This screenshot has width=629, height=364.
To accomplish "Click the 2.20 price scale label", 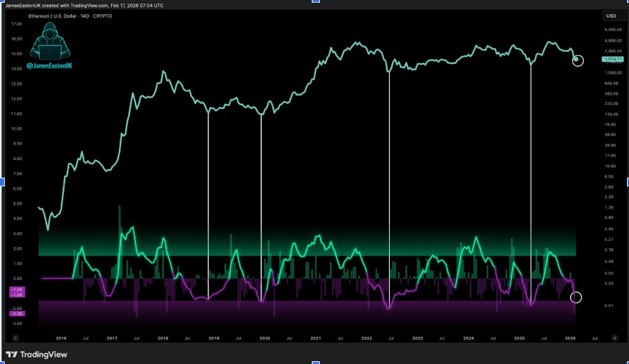I will point(609,197).
